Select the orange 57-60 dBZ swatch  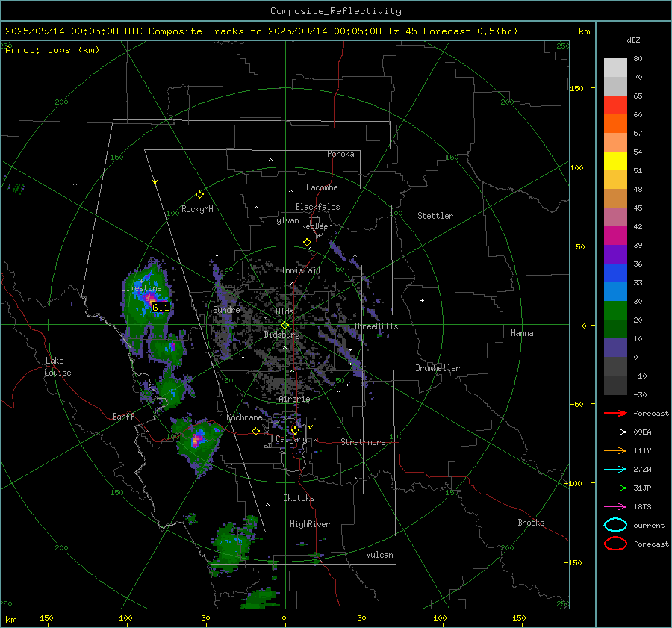tap(615, 124)
